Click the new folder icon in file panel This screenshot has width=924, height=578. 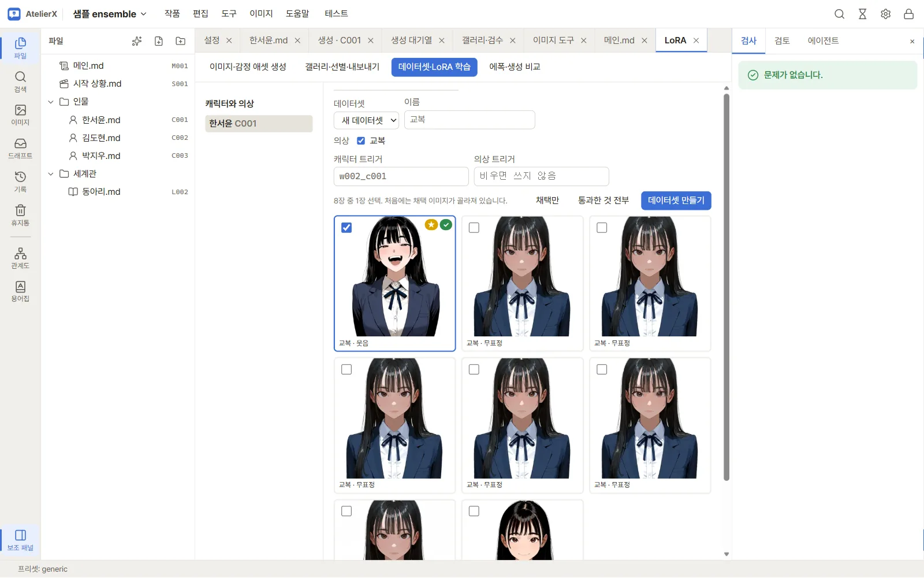pyautogui.click(x=181, y=41)
